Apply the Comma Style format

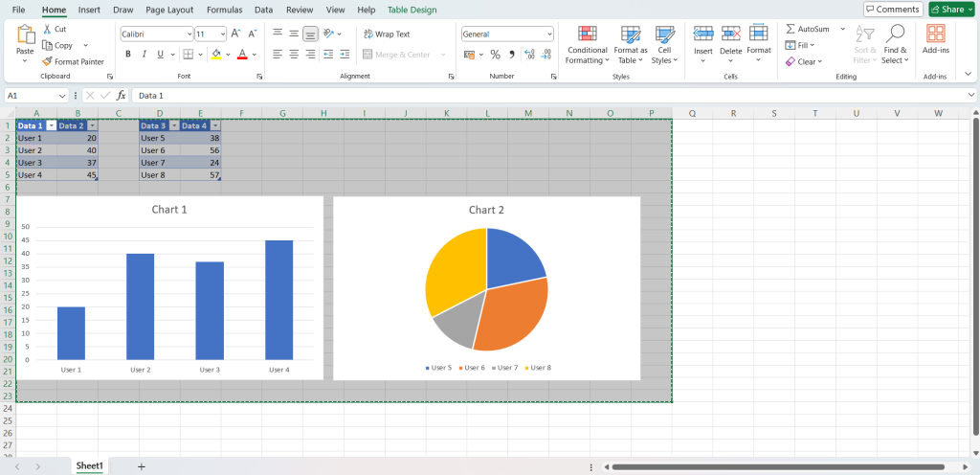coord(511,55)
